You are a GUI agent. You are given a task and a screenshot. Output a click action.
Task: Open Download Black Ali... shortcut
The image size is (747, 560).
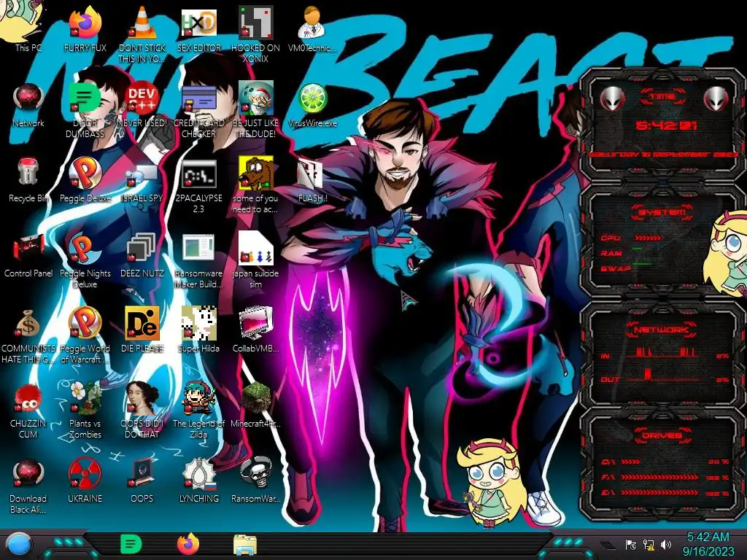click(28, 486)
